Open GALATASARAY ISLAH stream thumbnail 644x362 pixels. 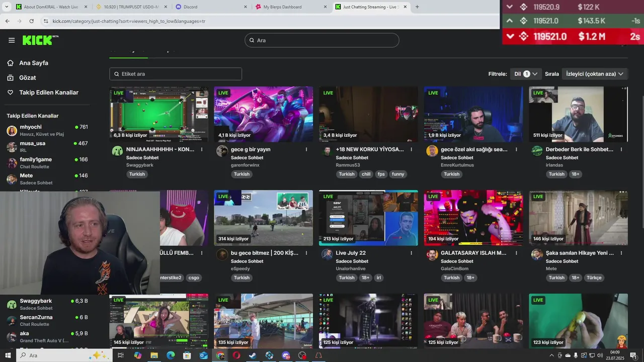tap(473, 218)
